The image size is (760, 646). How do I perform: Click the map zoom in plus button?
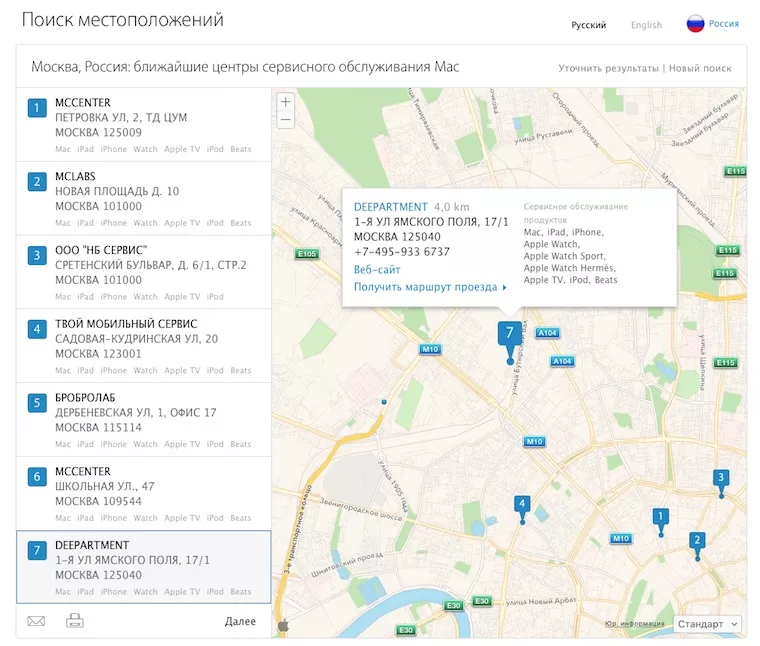[x=286, y=102]
